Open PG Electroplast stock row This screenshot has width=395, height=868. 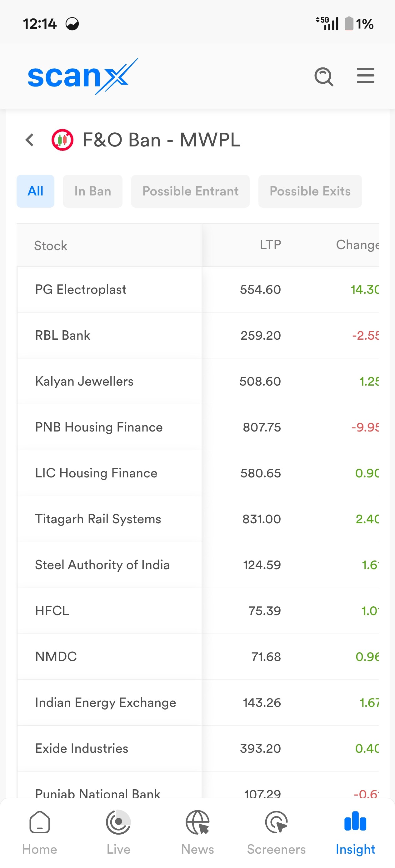click(x=81, y=289)
